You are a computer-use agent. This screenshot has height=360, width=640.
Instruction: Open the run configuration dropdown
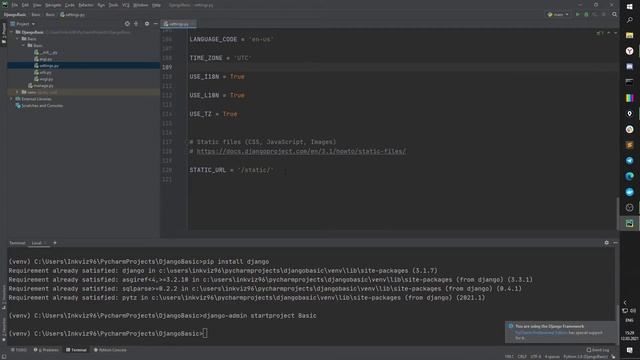(x=558, y=15)
